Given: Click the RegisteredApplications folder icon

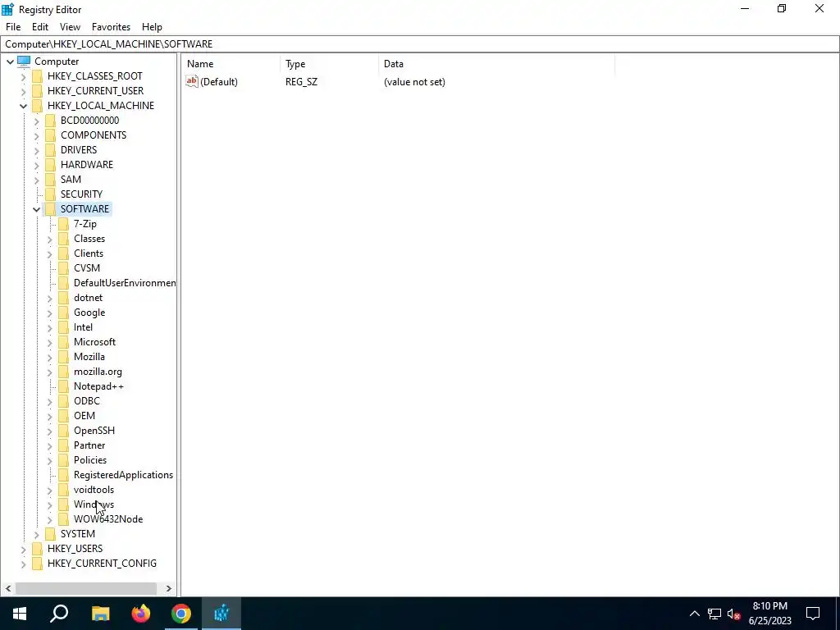Looking at the screenshot, I should tap(64, 475).
